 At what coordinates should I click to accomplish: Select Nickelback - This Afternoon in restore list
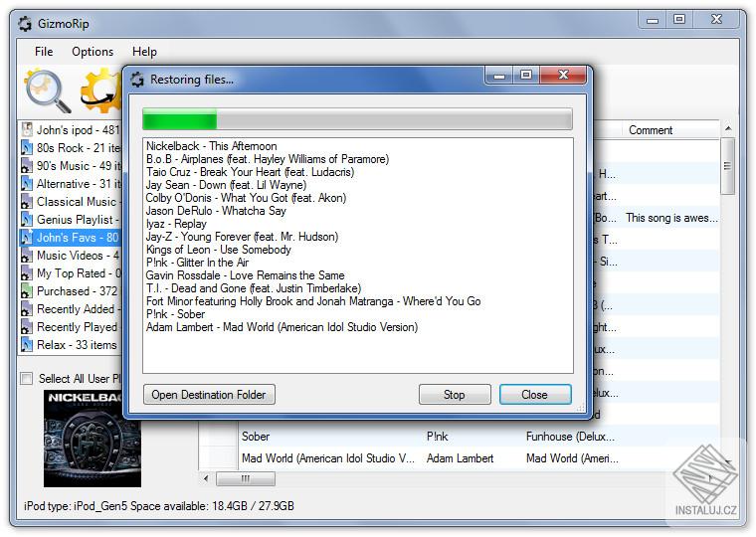(x=212, y=146)
